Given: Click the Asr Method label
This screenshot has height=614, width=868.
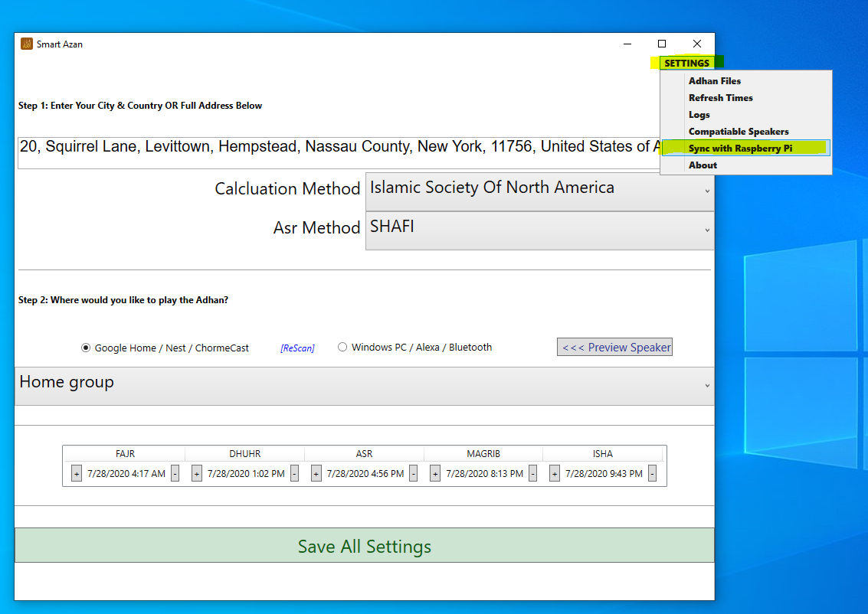Looking at the screenshot, I should click(316, 227).
